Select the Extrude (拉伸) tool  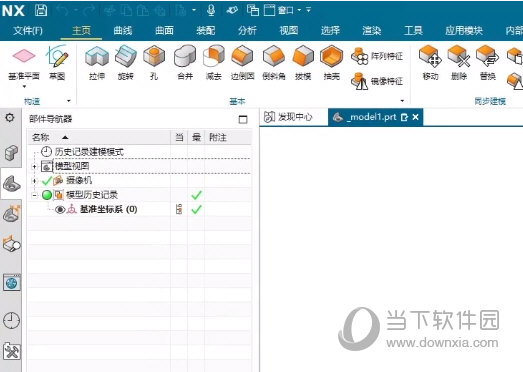(x=97, y=62)
